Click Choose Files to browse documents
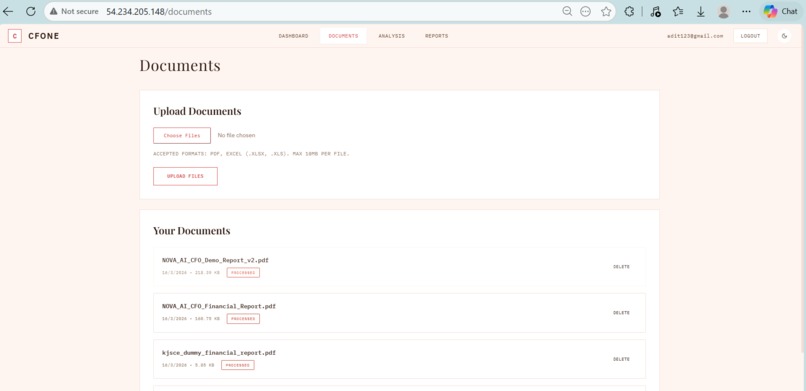 (182, 136)
